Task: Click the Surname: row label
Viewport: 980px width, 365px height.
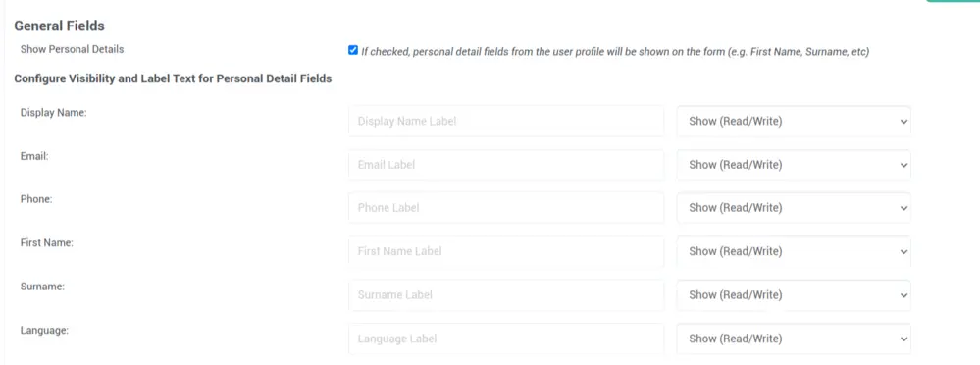Action: [x=42, y=287]
